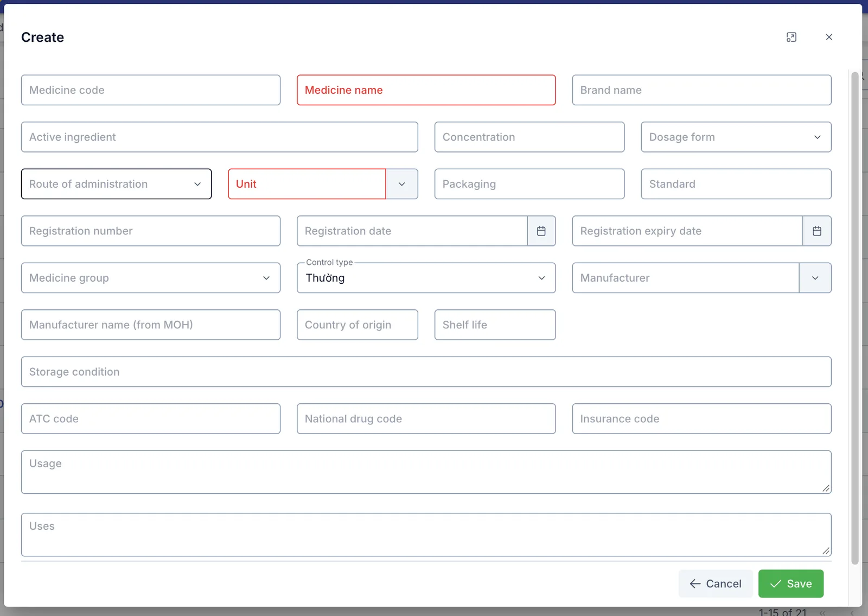
Task: Select the Active ingredient input
Action: [220, 137]
